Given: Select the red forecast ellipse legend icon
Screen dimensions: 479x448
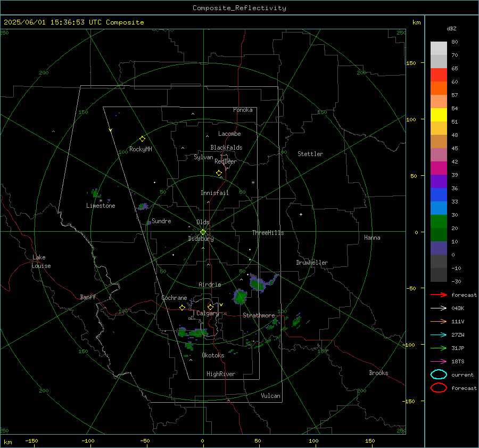Looking at the screenshot, I should pyautogui.click(x=439, y=388).
